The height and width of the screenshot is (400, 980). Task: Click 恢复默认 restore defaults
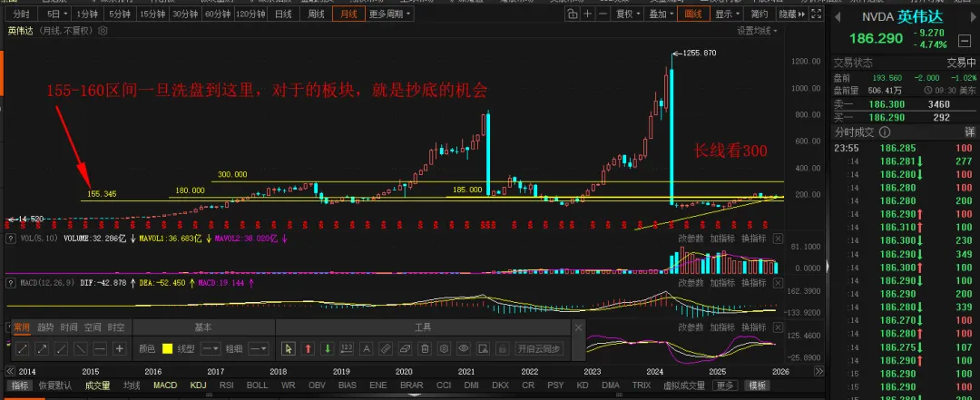(x=55, y=385)
